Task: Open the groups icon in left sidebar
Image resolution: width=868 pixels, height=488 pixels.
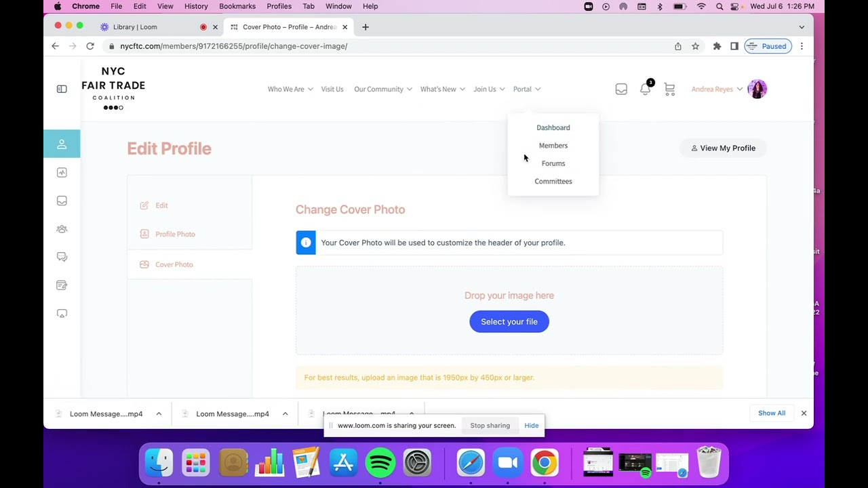Action: tap(62, 229)
